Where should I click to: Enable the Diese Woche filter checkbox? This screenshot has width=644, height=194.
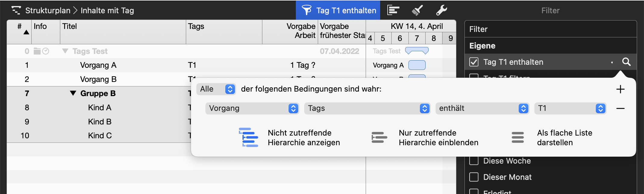(474, 161)
